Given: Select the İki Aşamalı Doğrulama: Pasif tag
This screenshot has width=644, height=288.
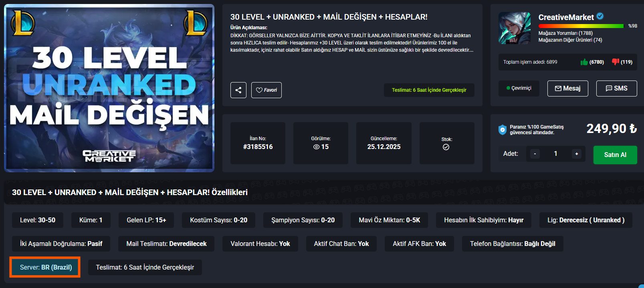Looking at the screenshot, I should click(61, 244).
